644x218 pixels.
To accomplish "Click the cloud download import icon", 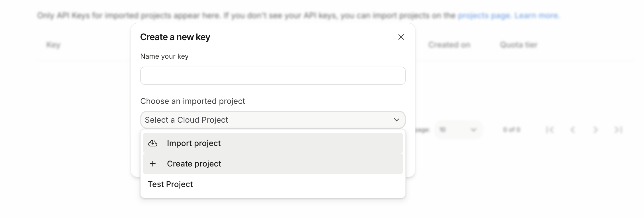I will coord(153,143).
